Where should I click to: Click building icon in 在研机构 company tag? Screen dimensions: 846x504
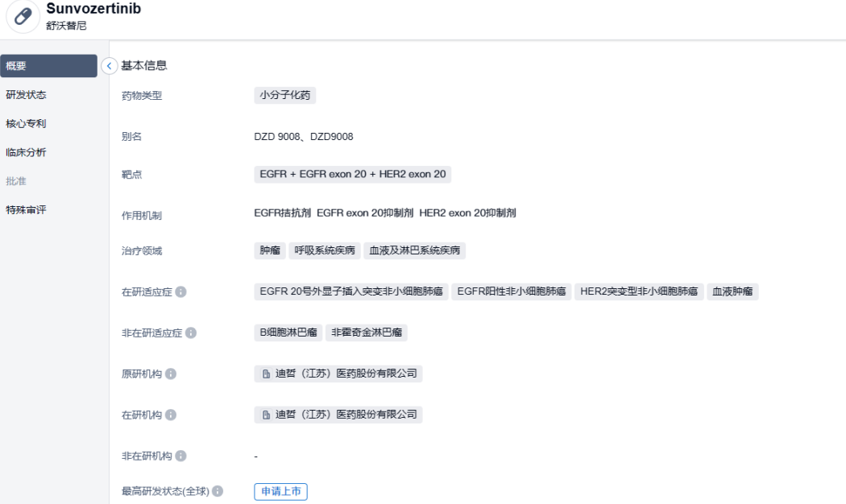pos(267,415)
